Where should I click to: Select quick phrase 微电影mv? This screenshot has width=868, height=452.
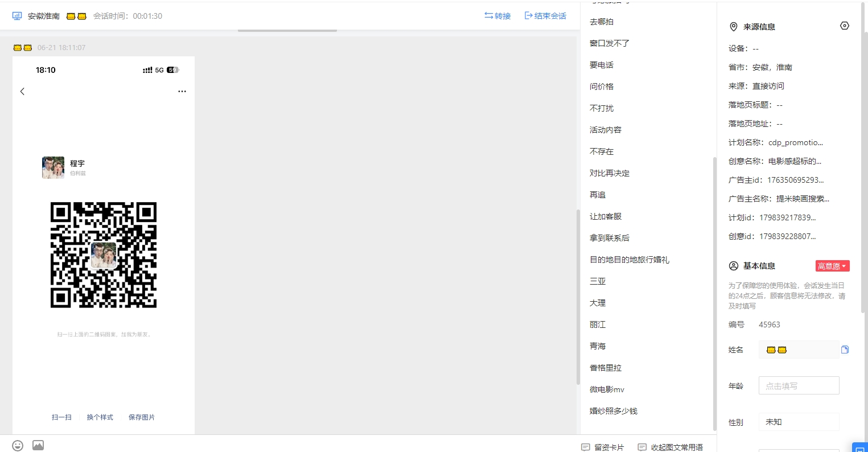click(x=607, y=389)
